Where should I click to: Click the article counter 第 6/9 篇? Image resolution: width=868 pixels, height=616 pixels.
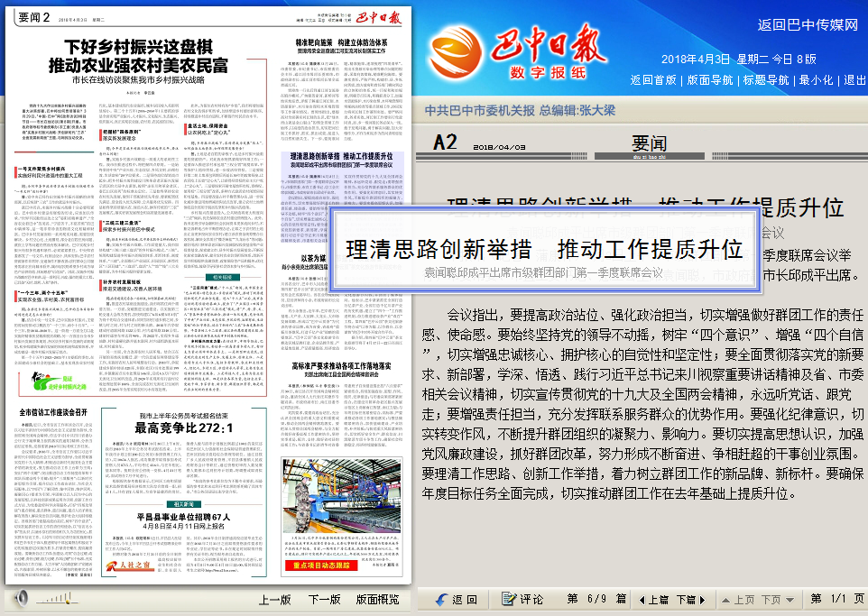point(596,599)
